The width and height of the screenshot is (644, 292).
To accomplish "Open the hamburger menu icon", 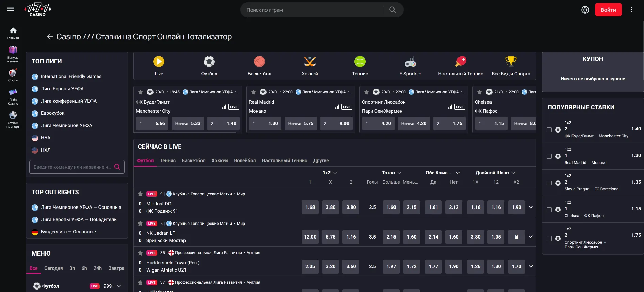I will [x=10, y=9].
